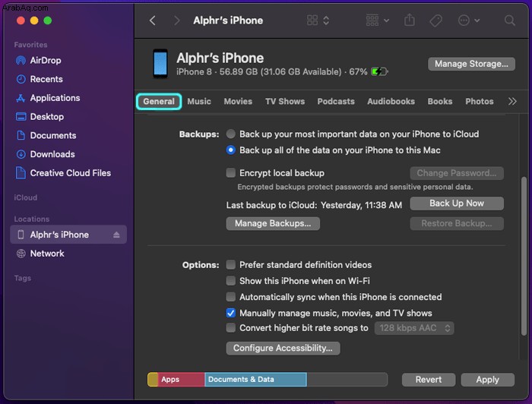Viewport: 532px width, 404px height.
Task: Select Network under Locations
Action: click(x=47, y=254)
